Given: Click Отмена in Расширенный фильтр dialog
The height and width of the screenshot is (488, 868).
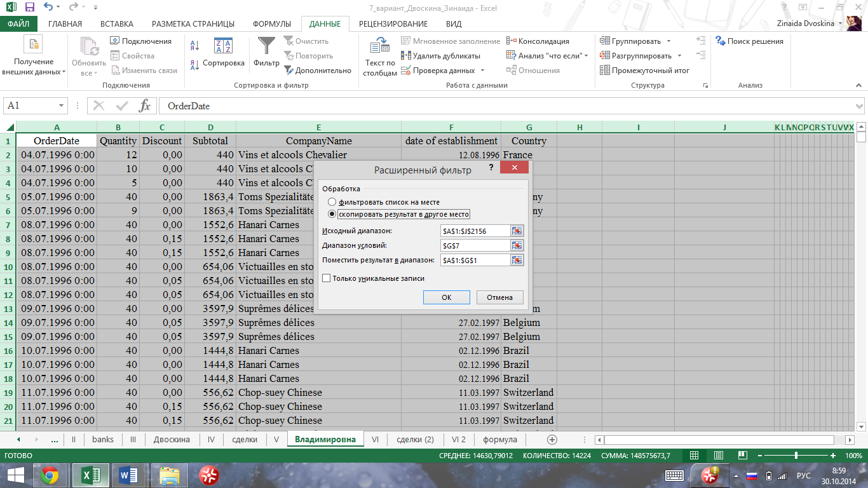Looking at the screenshot, I should [x=499, y=297].
